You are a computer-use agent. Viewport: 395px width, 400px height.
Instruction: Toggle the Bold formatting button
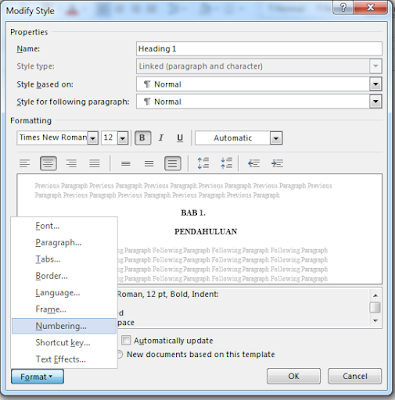pos(142,138)
